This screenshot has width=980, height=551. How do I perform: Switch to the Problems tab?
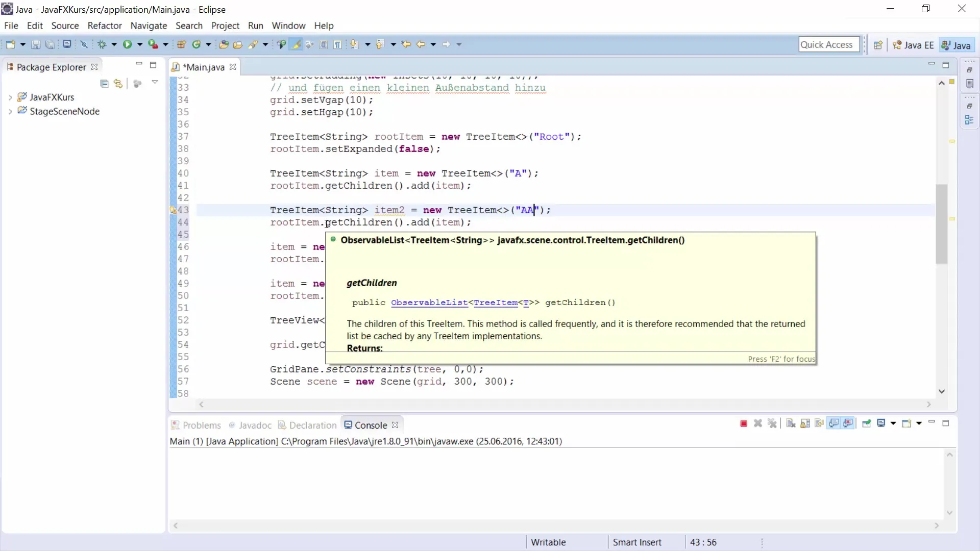tap(196, 425)
